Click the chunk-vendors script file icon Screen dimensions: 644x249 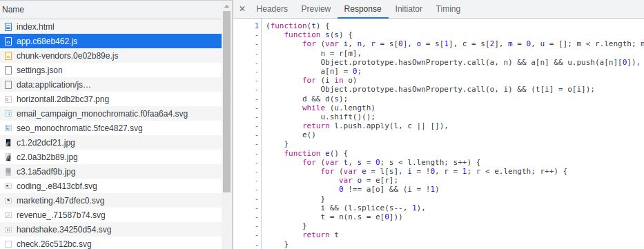pos(8,56)
